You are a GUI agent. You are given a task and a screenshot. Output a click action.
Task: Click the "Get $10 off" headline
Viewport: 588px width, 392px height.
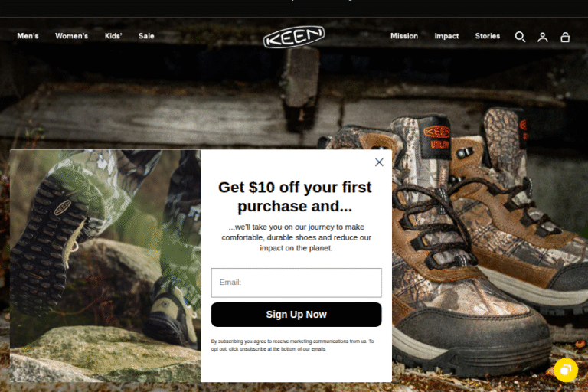(295, 197)
